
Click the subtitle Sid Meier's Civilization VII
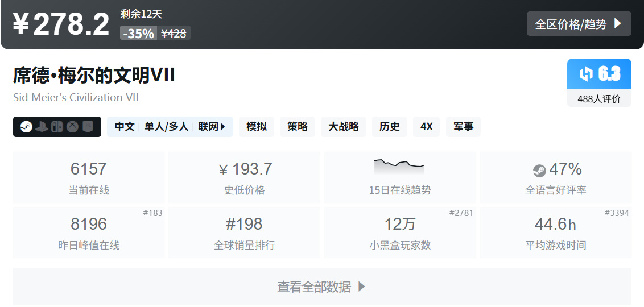(x=76, y=98)
